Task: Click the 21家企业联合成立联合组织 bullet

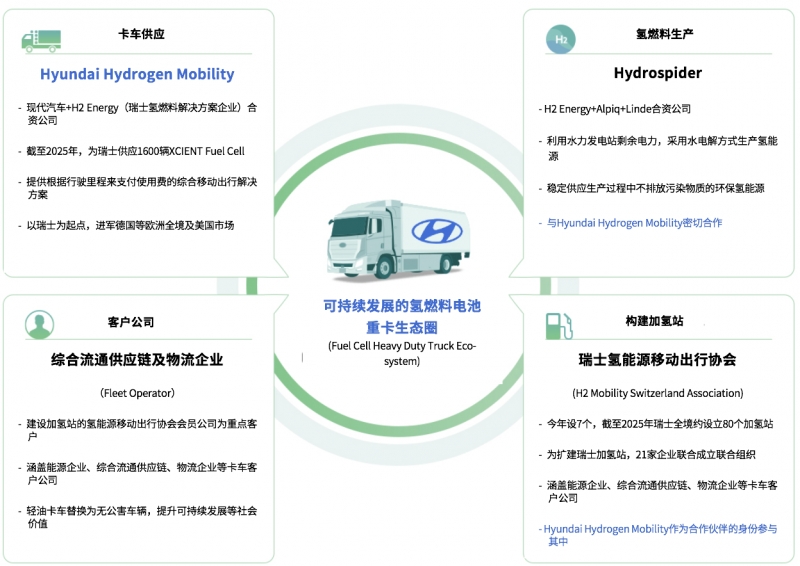Action: 647,454
